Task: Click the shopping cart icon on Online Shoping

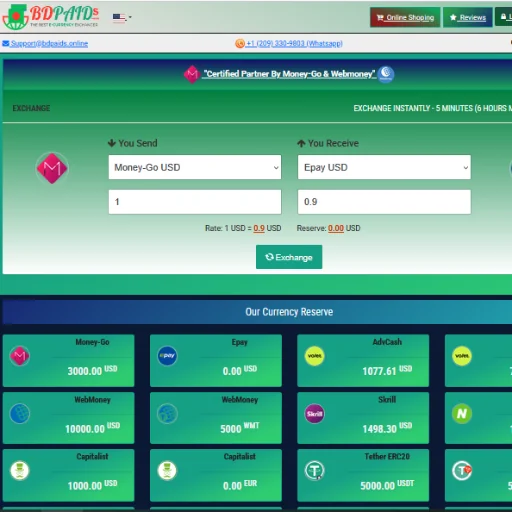Action: (x=380, y=17)
